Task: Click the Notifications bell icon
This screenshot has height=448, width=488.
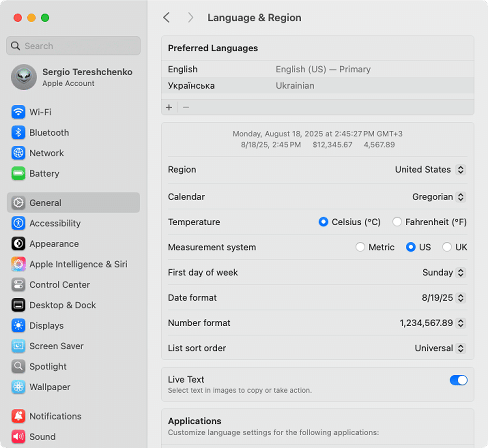Action: point(18,416)
